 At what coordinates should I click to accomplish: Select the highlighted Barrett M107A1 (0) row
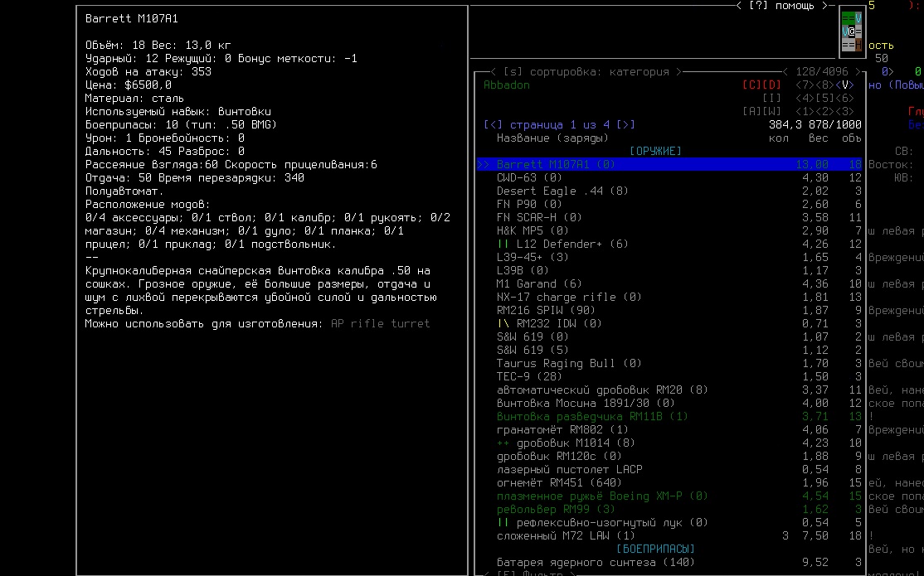(669, 164)
